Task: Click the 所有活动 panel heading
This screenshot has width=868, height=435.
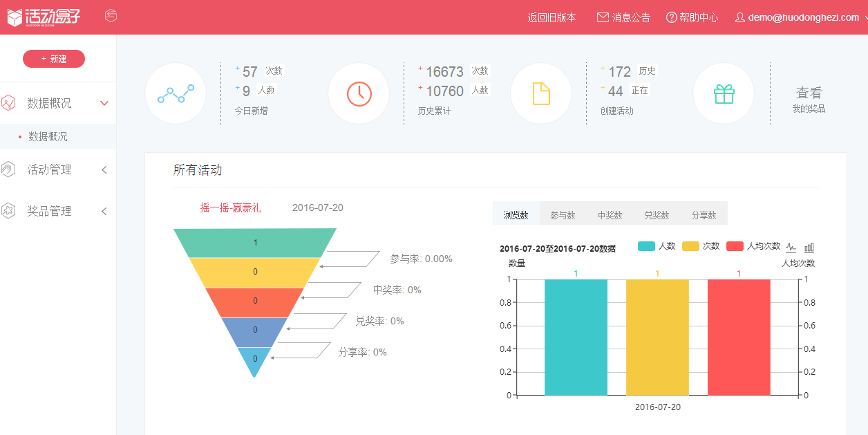Action: [198, 170]
